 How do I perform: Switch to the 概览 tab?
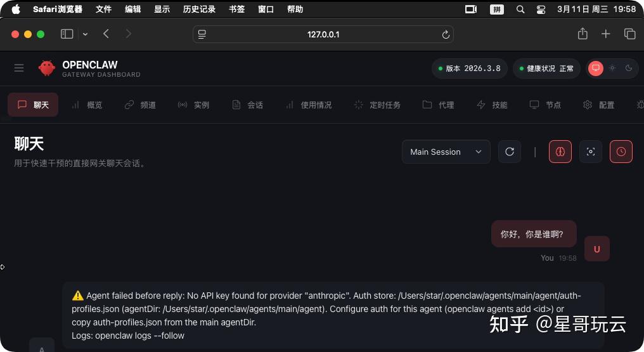click(87, 105)
